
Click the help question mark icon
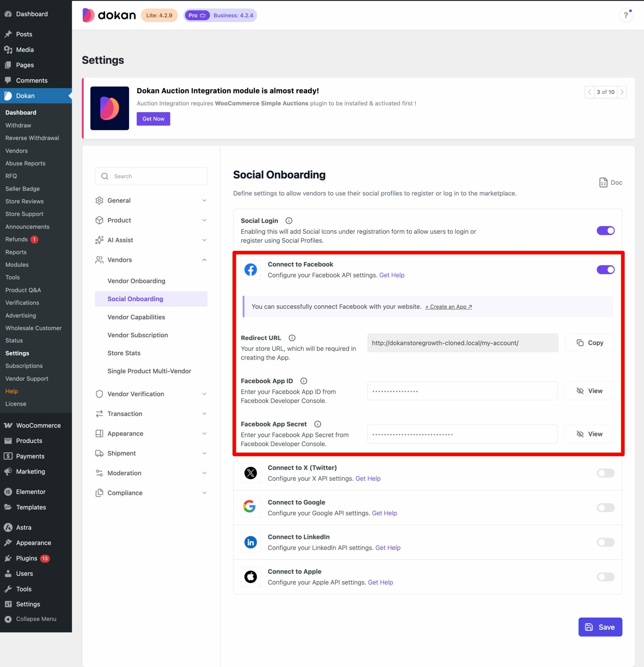pos(626,15)
